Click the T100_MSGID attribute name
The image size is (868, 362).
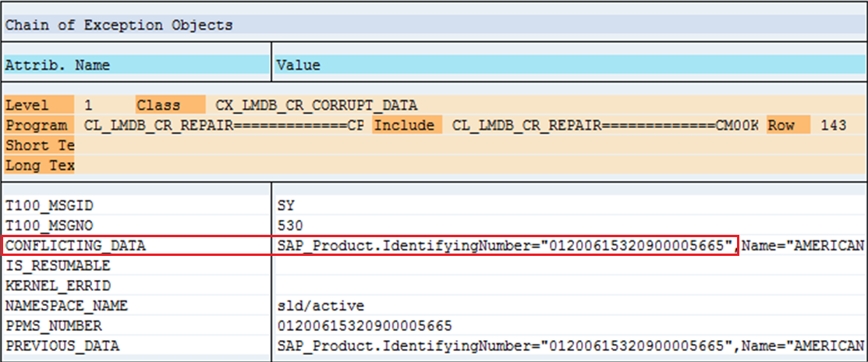(50, 206)
